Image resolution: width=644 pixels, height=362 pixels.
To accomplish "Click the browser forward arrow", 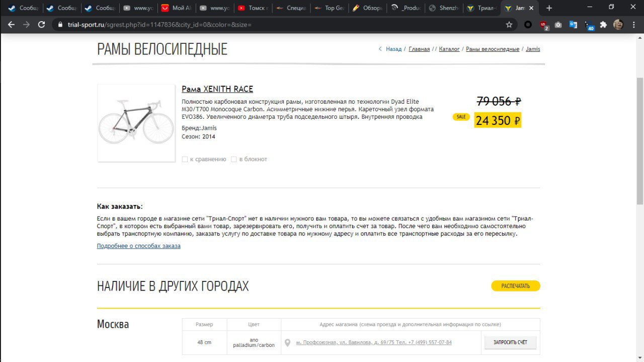I will click(26, 24).
